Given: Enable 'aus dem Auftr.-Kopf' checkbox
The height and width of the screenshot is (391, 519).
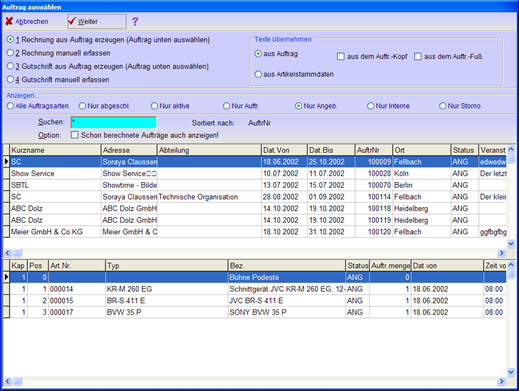Looking at the screenshot, I should pyautogui.click(x=372, y=56).
